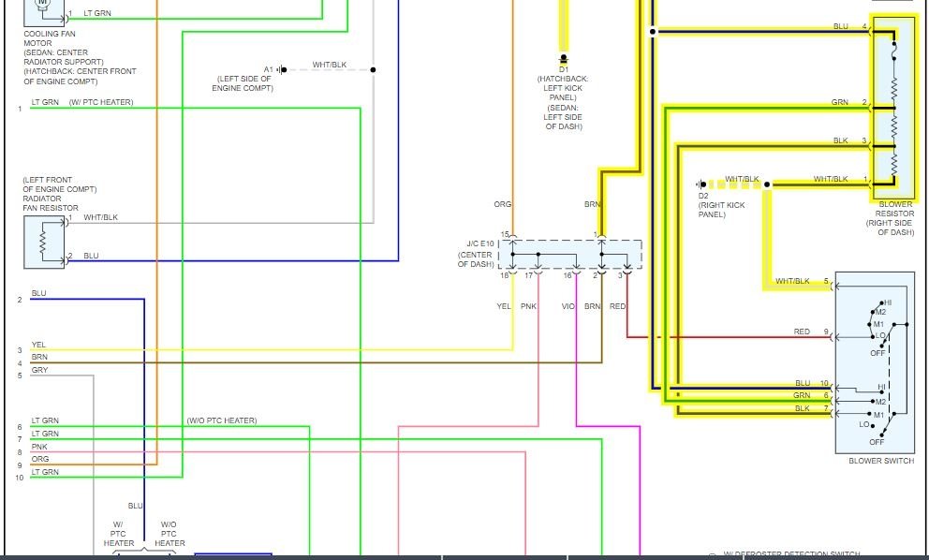Select the BLOWER SWITCH label
The height and width of the screenshot is (560, 929).
click(881, 461)
